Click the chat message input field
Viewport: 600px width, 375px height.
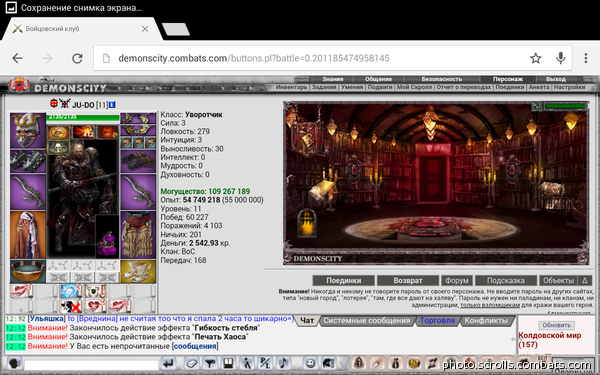pyautogui.click(x=91, y=364)
